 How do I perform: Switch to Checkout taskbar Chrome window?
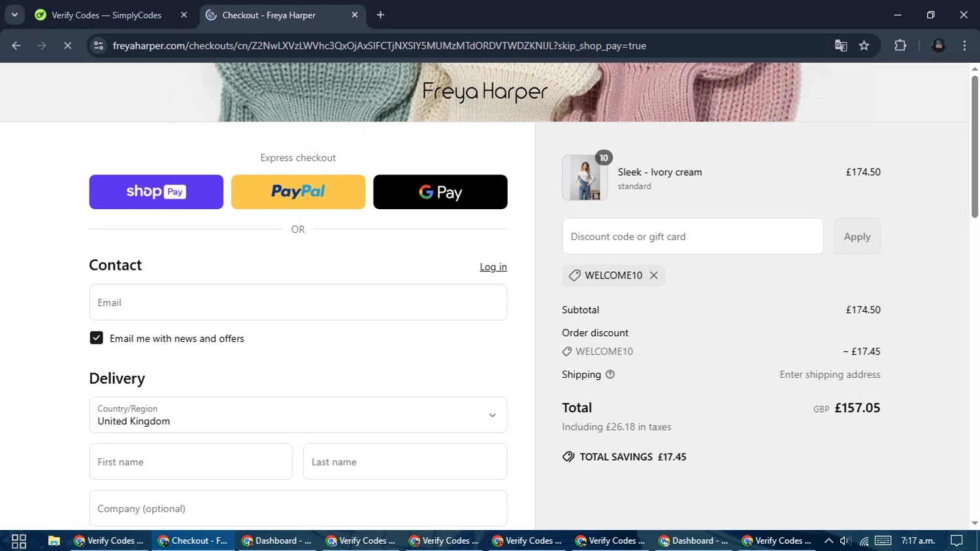tap(193, 541)
